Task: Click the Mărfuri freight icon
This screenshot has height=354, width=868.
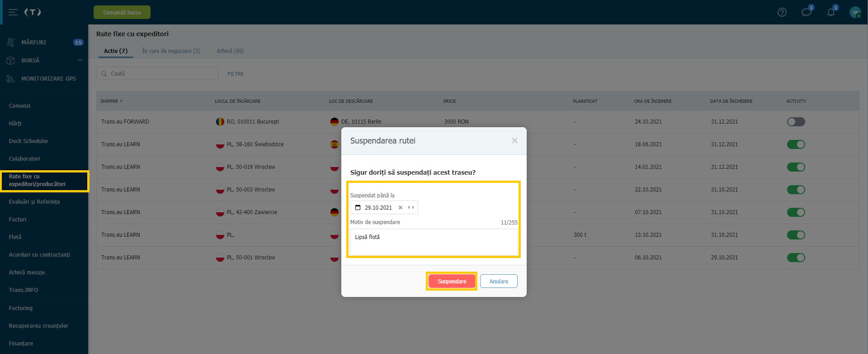Action: 11,42
